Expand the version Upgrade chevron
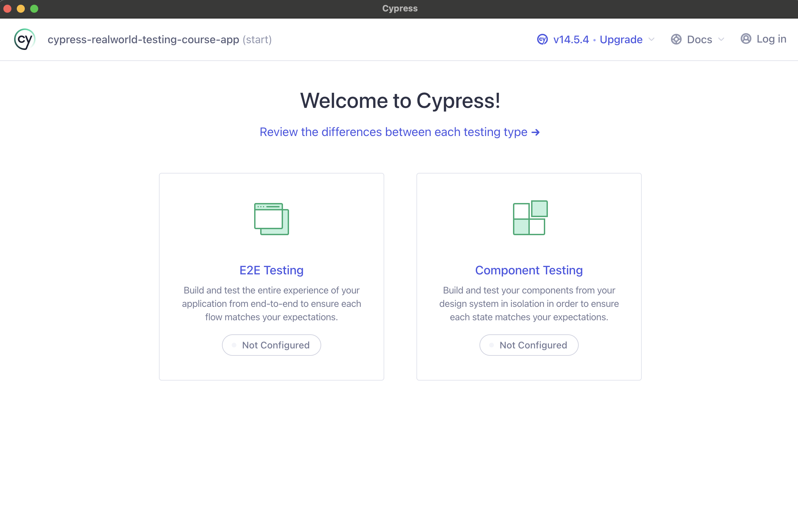This screenshot has height=532, width=798. pyautogui.click(x=651, y=40)
